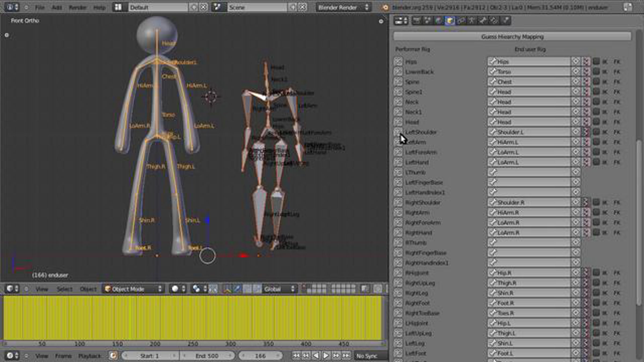This screenshot has width=644, height=362.
Task: Click the Blender info editor icon
Action: 10,7
